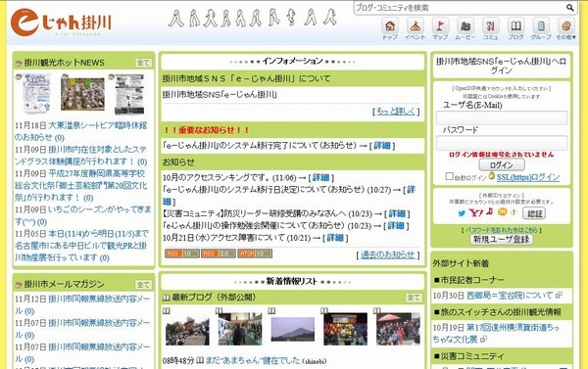Open 11月09日 ステンドグラス体験講座 news
This screenshot has width=588, height=369.
tap(80, 156)
